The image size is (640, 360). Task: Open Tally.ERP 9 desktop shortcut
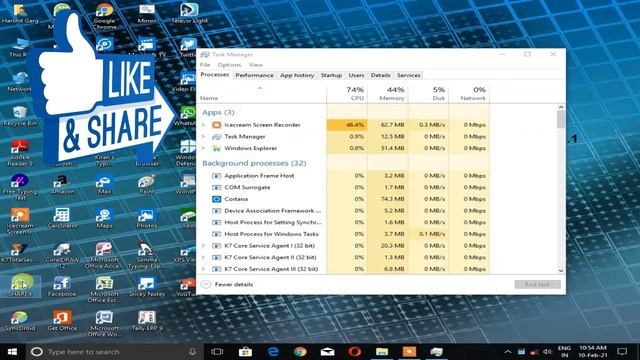[147, 320]
